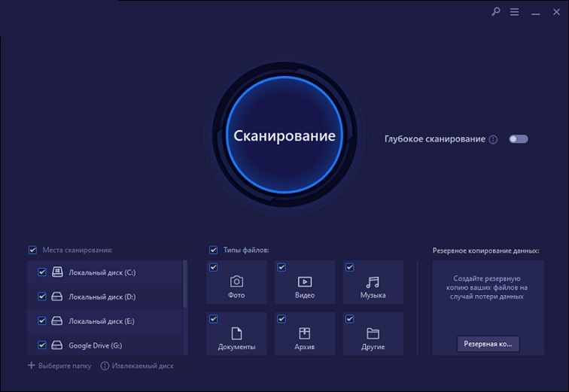569x392 pixels.
Task: Click the Создайте резервную копию description text
Action: [487, 287]
